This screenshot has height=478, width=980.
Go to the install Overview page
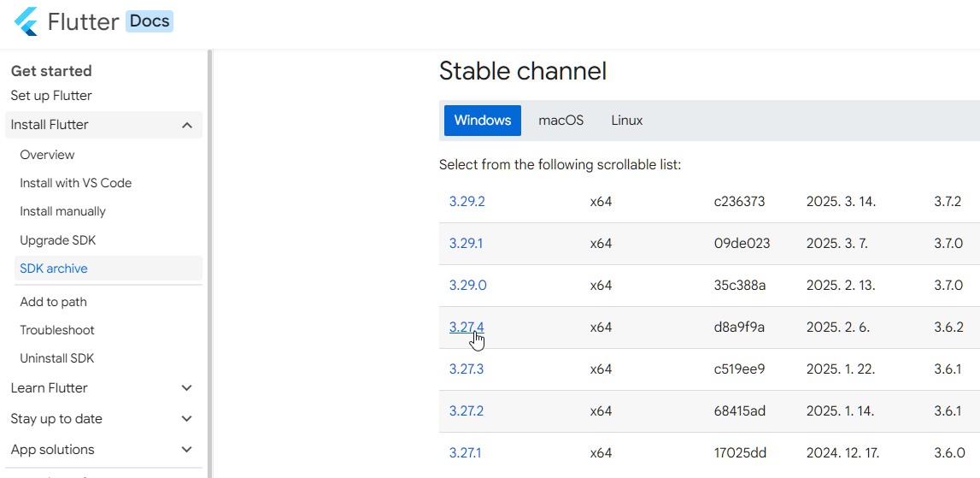pyautogui.click(x=47, y=155)
